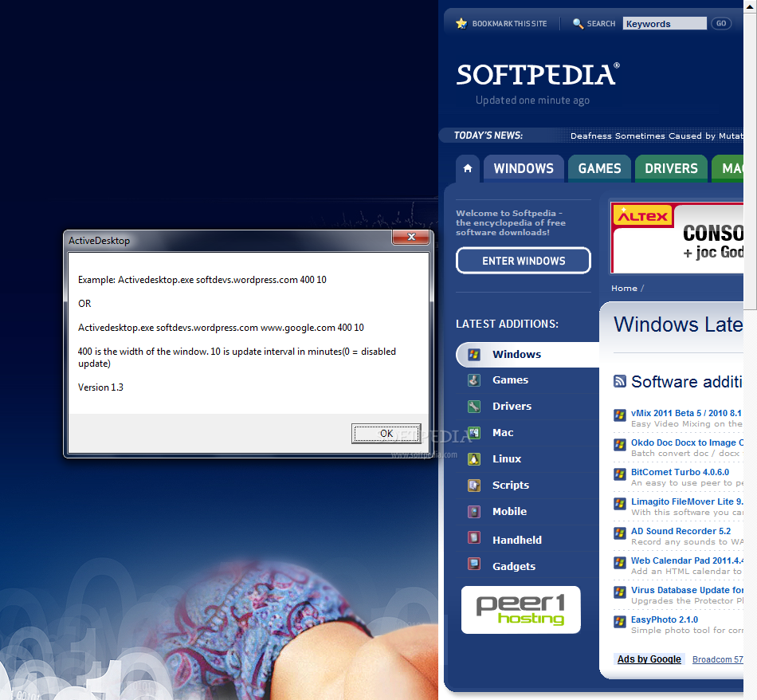Click the vertical scrollbar thumb
Image resolution: width=757 pixels, height=700 pixels.
(751, 162)
